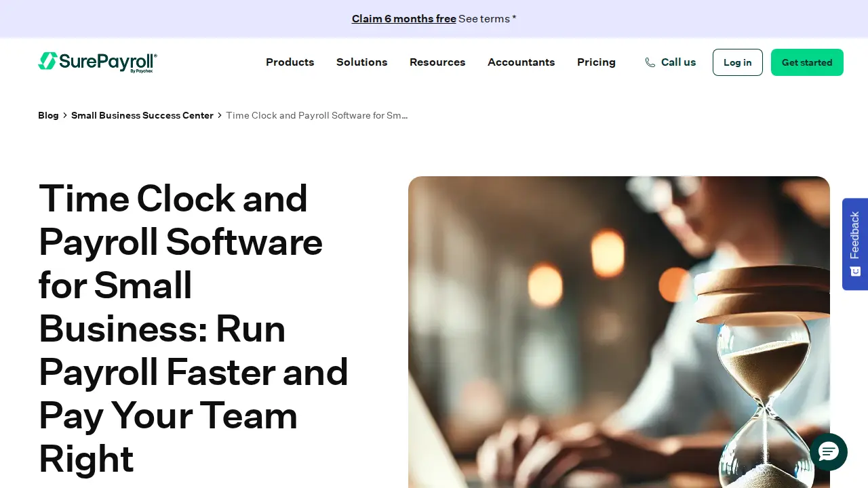The width and height of the screenshot is (868, 488).
Task: Click the truncated Time Clock breadcrumb text
Action: 317,115
